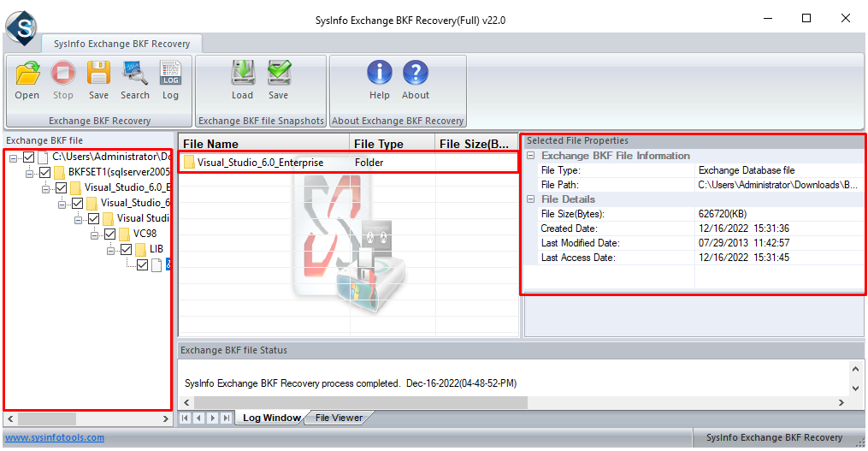The image size is (868, 451).
Task: Collapse the Visual_Studio_6 tree node
Action: [62, 205]
